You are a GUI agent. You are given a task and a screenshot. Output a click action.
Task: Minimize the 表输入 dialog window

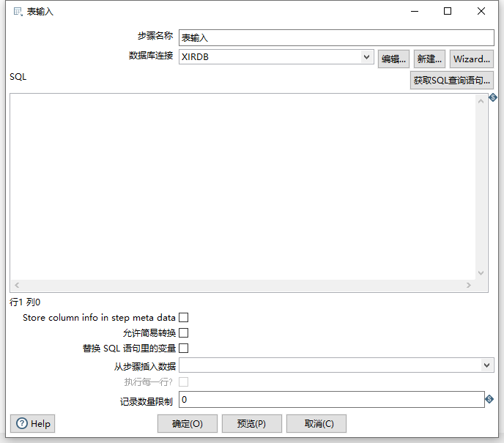[415, 11]
